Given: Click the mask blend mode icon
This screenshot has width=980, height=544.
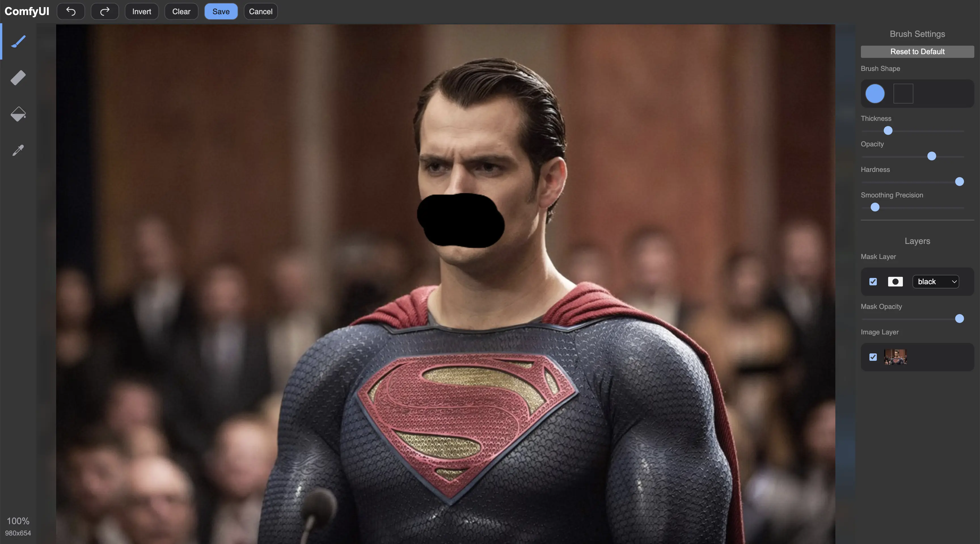Looking at the screenshot, I should [x=895, y=282].
